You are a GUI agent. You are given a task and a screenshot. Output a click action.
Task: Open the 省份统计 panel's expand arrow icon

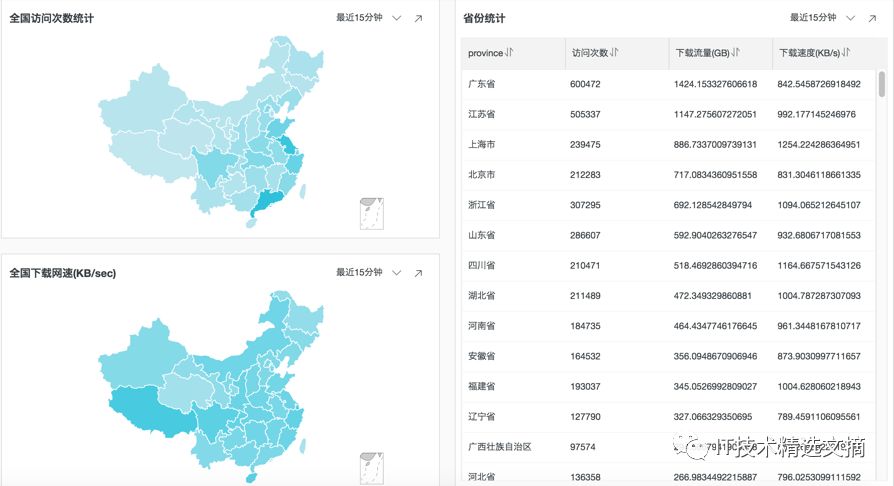coord(872,18)
